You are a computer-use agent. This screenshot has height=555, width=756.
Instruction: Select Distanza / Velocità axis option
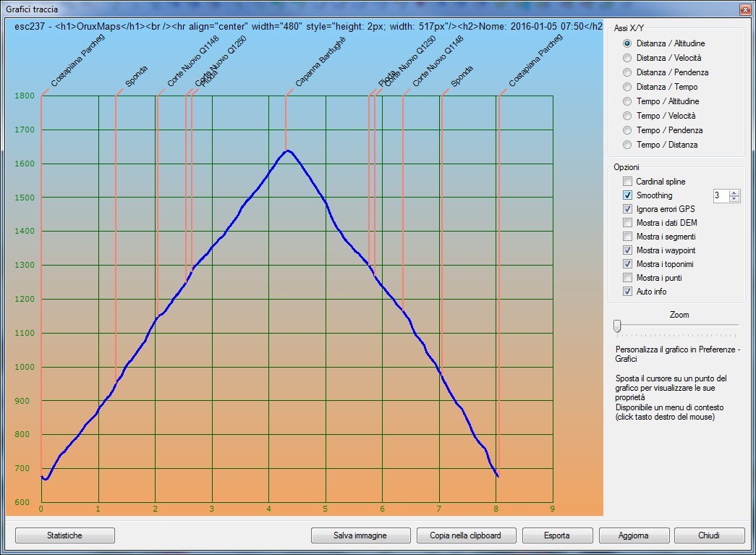pyautogui.click(x=627, y=58)
